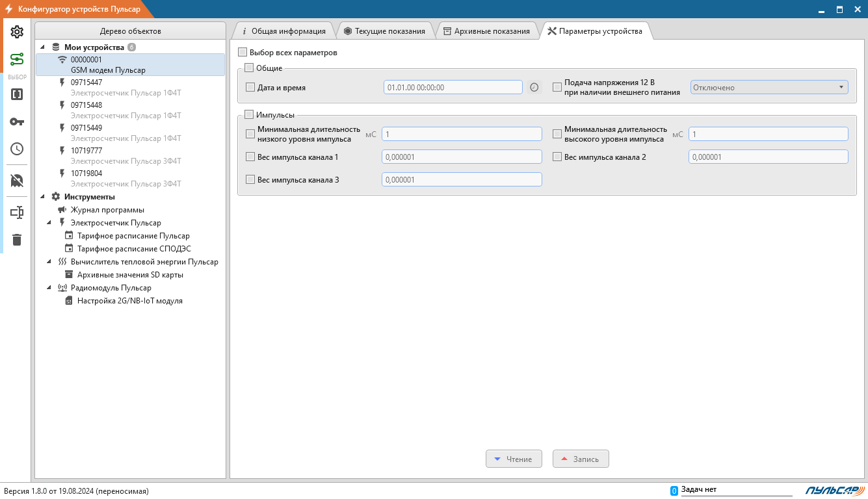Image resolution: width=868 pixels, height=499 pixels.
Task: Tick the Дата и время checkbox
Action: pos(250,87)
